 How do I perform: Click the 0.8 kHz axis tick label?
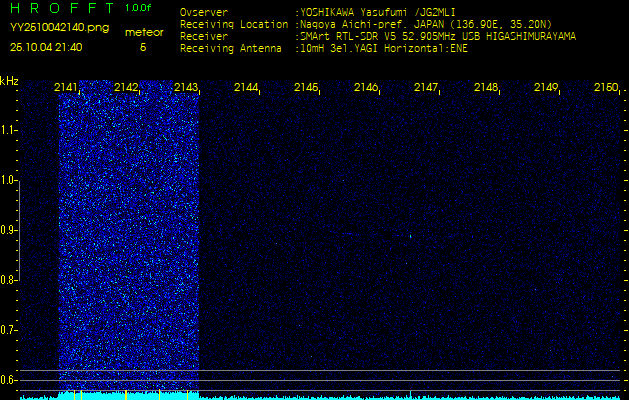pyautogui.click(x=8, y=280)
